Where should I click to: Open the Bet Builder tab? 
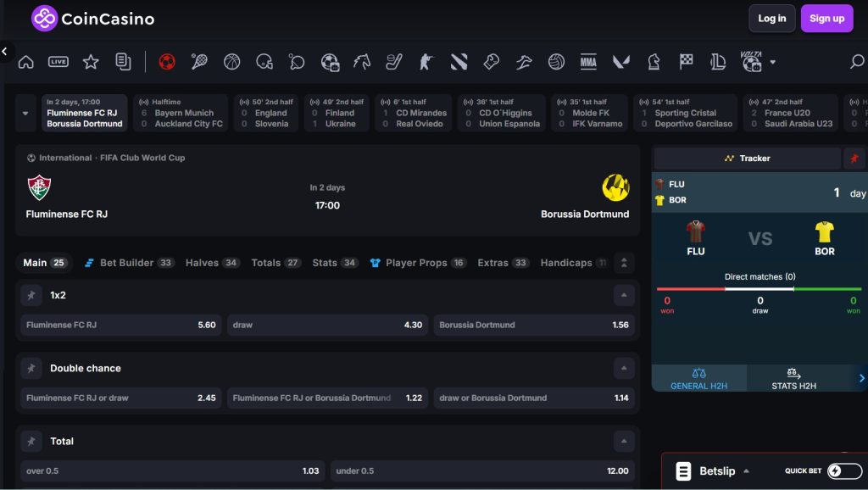(x=129, y=263)
